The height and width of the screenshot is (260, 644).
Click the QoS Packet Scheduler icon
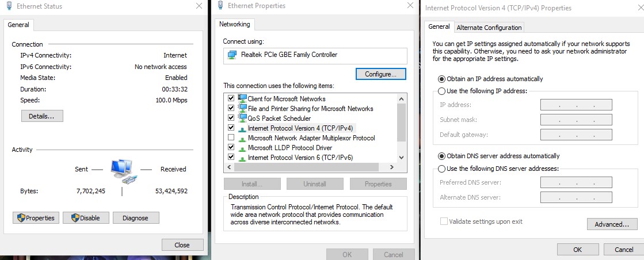click(x=242, y=118)
